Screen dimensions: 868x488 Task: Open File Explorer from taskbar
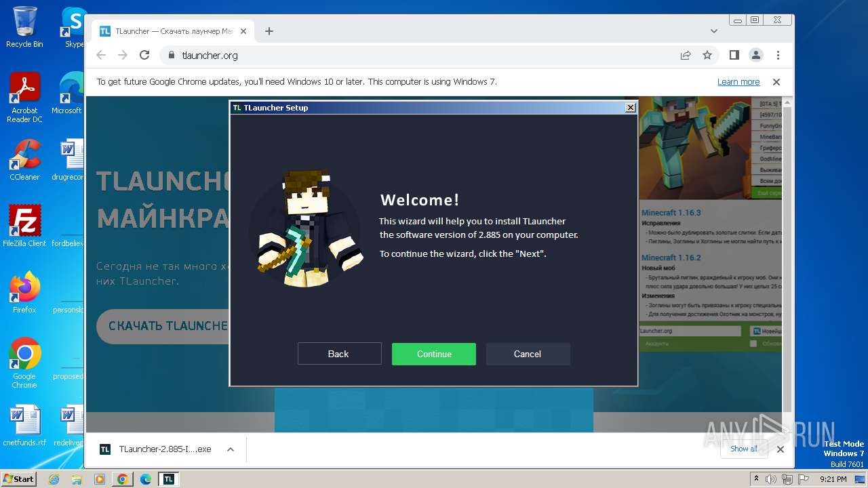click(x=77, y=479)
